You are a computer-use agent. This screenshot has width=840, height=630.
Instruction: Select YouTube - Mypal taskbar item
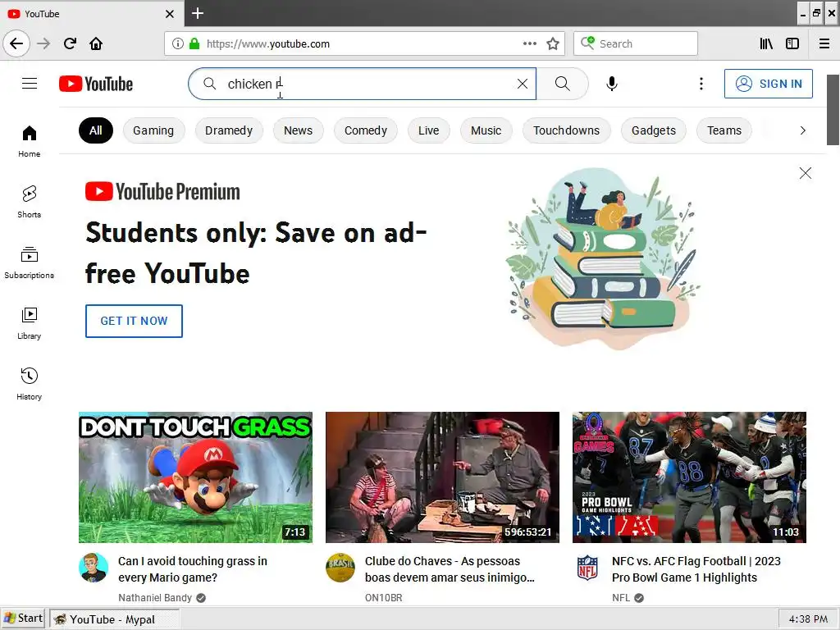coord(115,619)
